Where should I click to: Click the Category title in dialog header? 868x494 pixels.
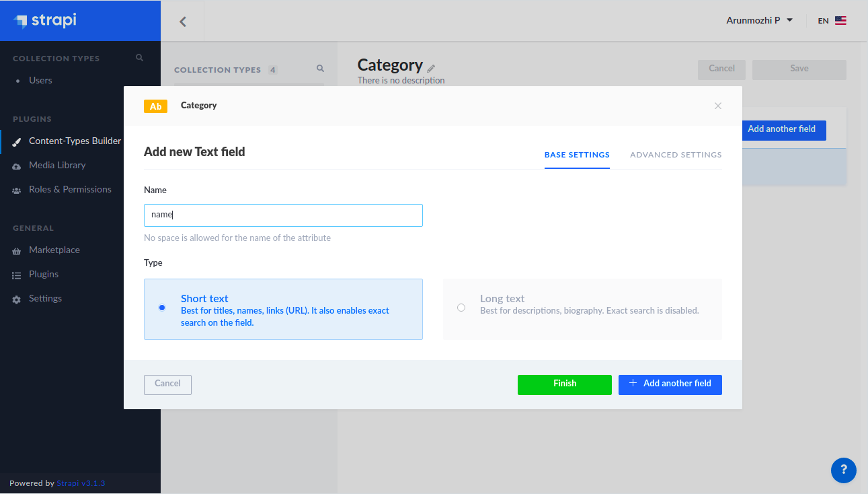coord(198,106)
